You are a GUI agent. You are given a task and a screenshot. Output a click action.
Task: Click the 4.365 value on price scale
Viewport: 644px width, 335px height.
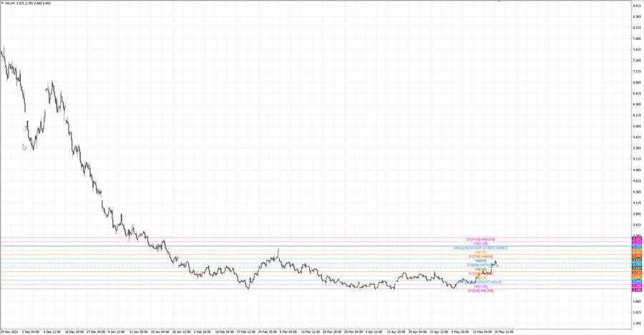click(638, 192)
